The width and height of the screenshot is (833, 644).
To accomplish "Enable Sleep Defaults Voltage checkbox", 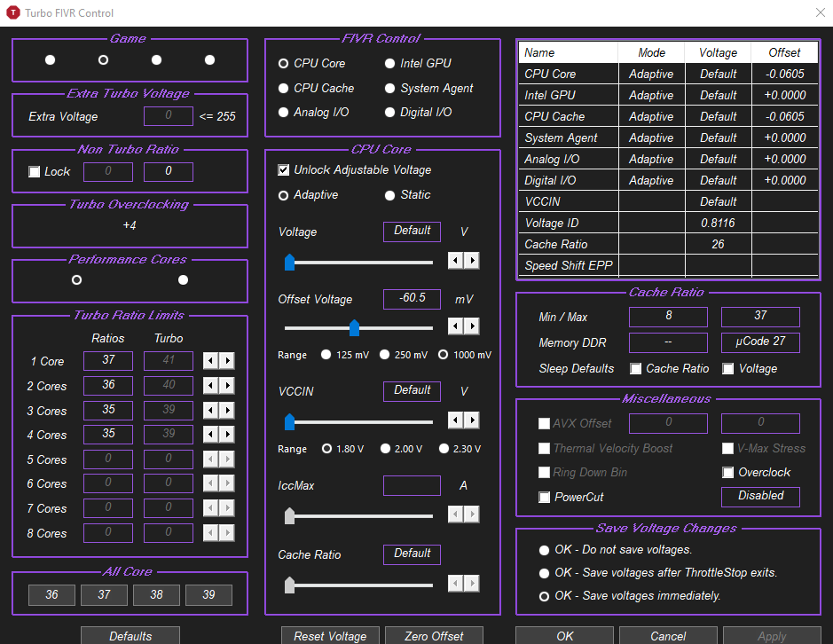I will [x=727, y=369].
